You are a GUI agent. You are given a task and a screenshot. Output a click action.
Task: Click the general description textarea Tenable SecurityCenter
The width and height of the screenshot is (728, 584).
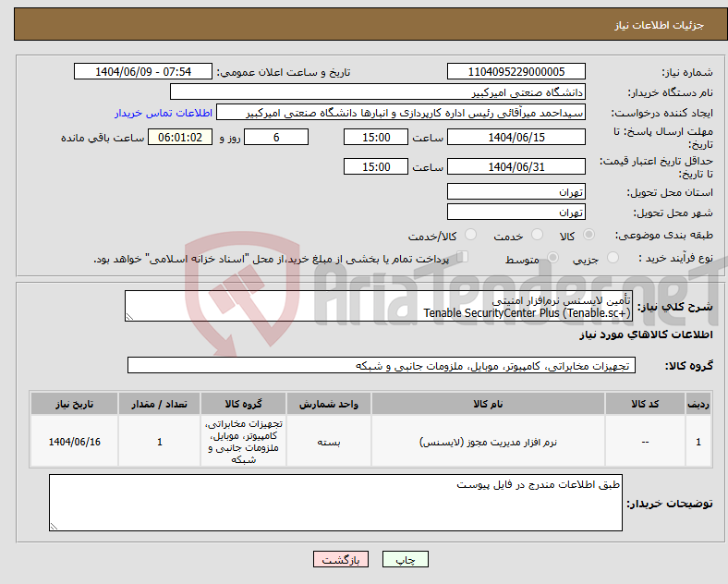click(x=379, y=306)
